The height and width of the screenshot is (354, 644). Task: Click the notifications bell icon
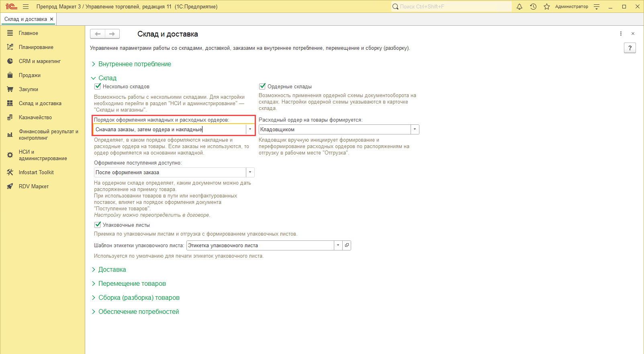[x=519, y=6]
